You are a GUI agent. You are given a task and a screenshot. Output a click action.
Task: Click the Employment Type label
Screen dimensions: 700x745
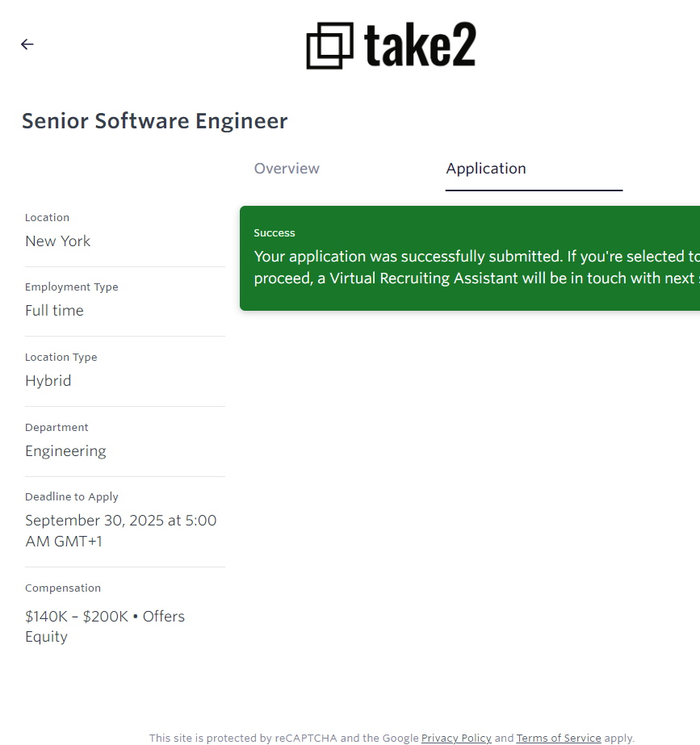tap(71, 287)
